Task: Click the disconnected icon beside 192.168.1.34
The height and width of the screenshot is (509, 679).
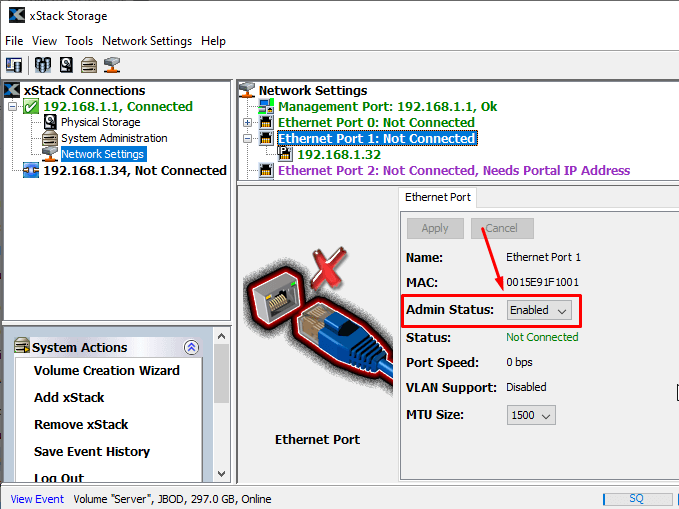Action: (31, 170)
